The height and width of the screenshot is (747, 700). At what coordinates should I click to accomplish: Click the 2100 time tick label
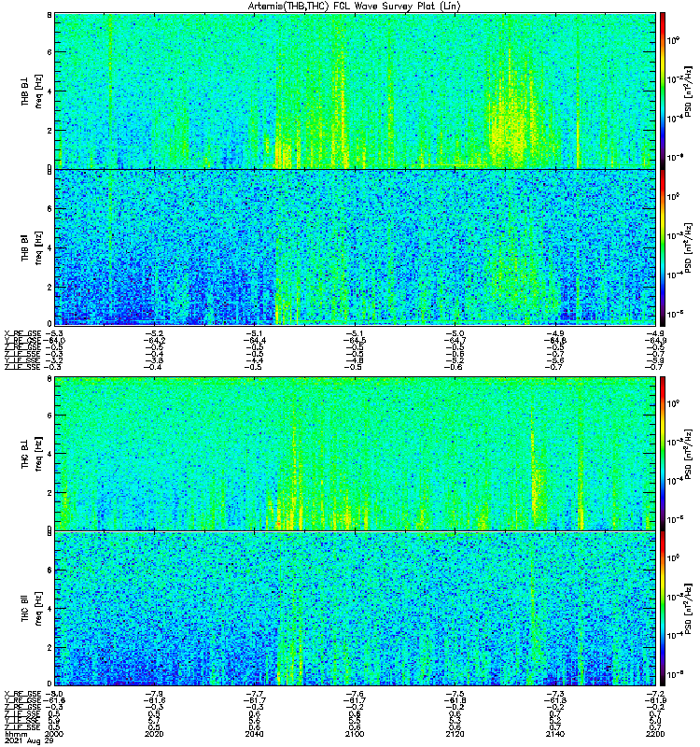tap(355, 734)
